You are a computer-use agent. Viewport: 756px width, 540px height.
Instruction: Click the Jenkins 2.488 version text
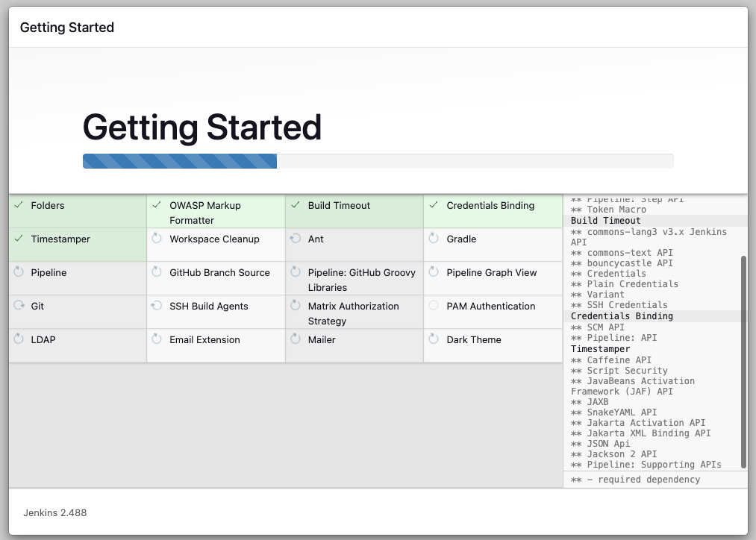click(55, 512)
